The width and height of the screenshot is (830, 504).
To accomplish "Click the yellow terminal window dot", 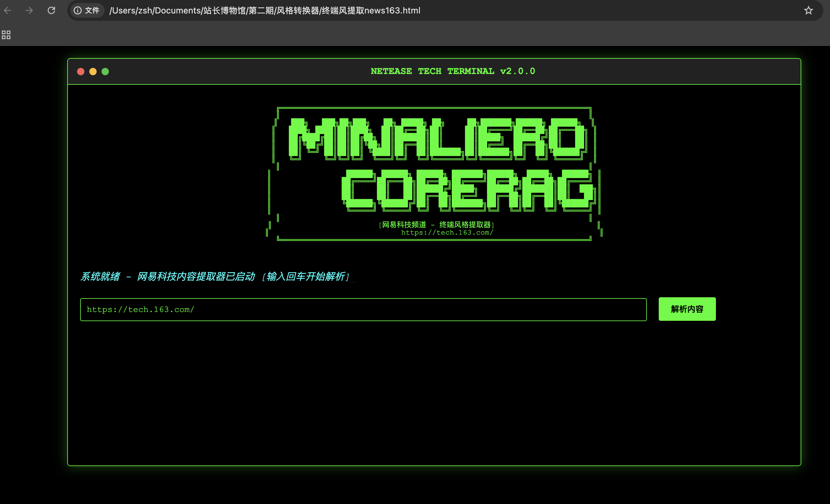I will [x=93, y=72].
